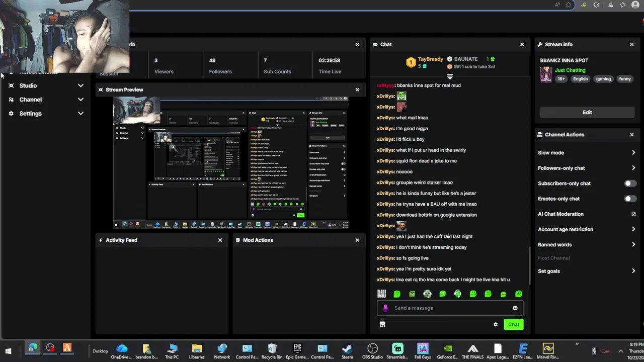Viewport: 644px width, 362px height.
Task: Select Slow mode label in Channel Actions
Action: coord(551,153)
